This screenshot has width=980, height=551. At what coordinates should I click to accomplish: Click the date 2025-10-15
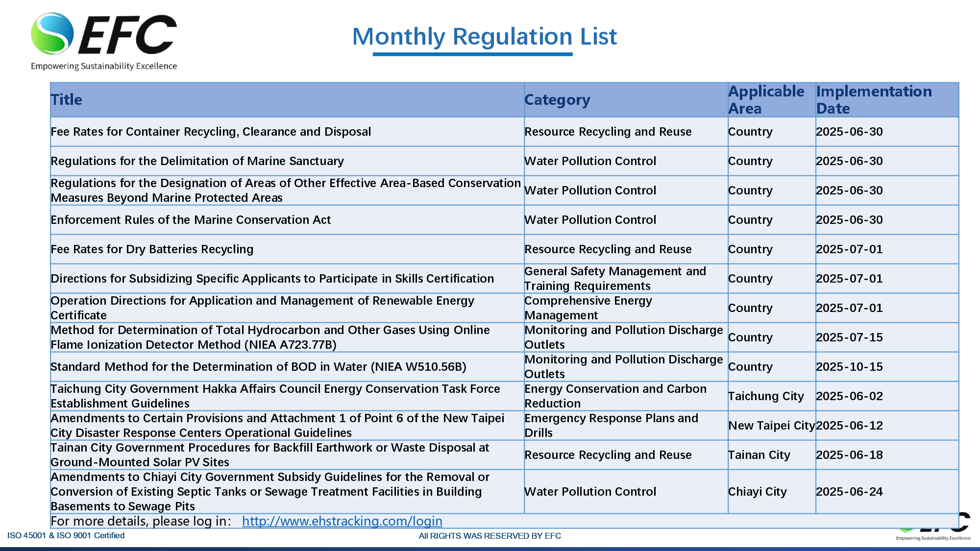pos(849,367)
